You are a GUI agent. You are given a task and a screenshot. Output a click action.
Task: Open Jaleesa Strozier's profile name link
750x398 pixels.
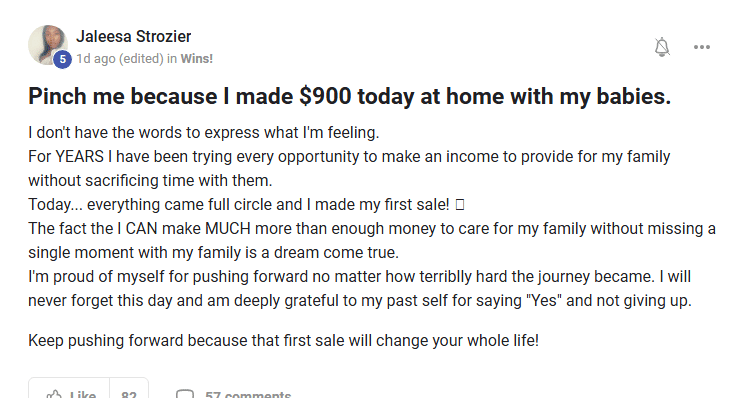[x=133, y=36]
